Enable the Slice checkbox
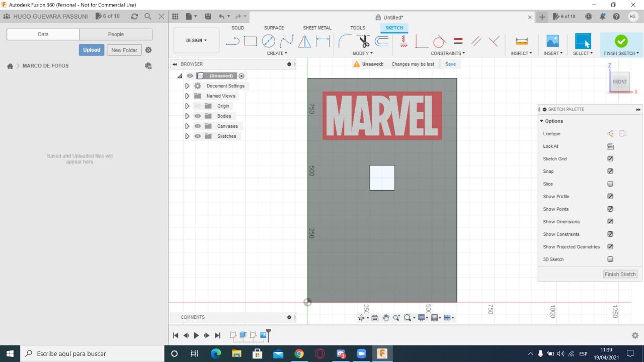644x362 pixels. pyautogui.click(x=610, y=184)
